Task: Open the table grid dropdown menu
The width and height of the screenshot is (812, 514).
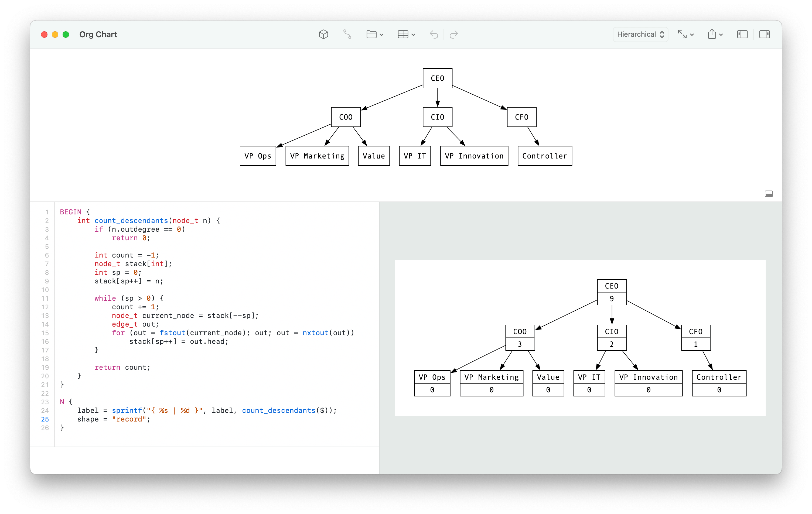Action: tap(406, 34)
